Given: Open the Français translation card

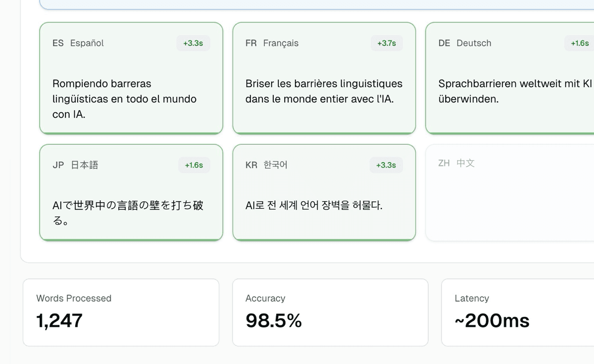Looking at the screenshot, I should pyautogui.click(x=324, y=77).
